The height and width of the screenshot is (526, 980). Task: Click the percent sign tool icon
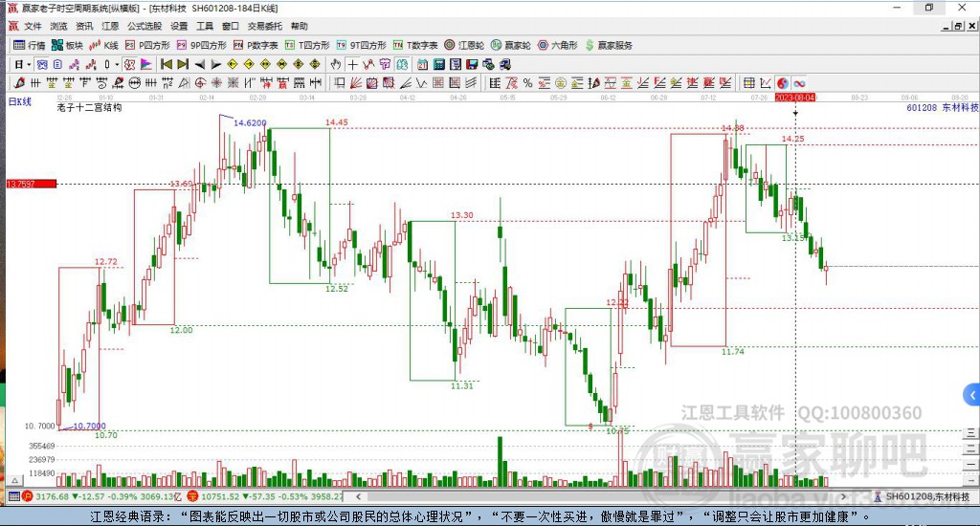click(x=527, y=83)
